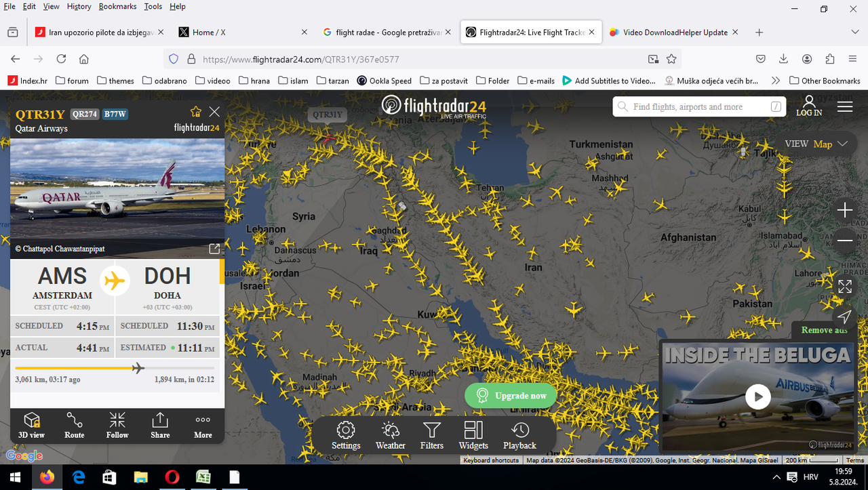This screenshot has height=490, width=868.
Task: Open the Widgets menu
Action: point(473,435)
